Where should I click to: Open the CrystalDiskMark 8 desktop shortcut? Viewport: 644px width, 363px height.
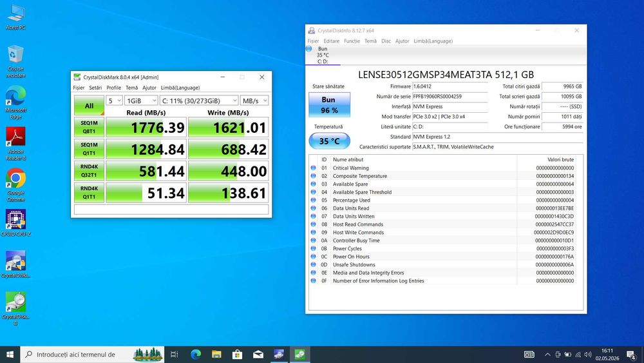[15, 308]
